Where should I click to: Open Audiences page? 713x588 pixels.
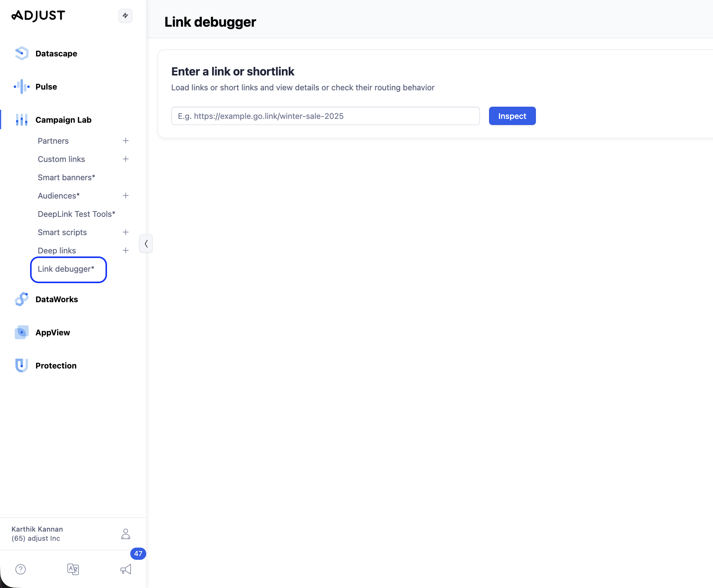(59, 196)
